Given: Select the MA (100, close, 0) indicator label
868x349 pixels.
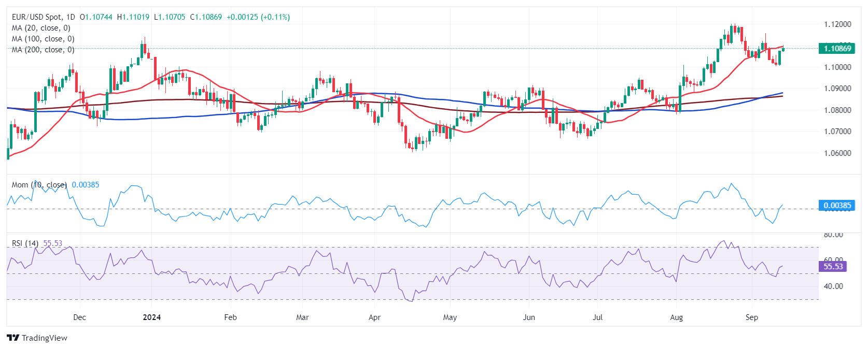Looking at the screenshot, I should [43, 39].
